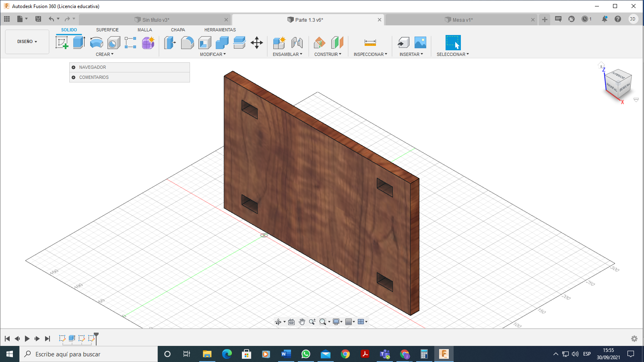Switch to the HERRAMIENTAS tab
This screenshot has width=644, height=362.
pos(220,30)
